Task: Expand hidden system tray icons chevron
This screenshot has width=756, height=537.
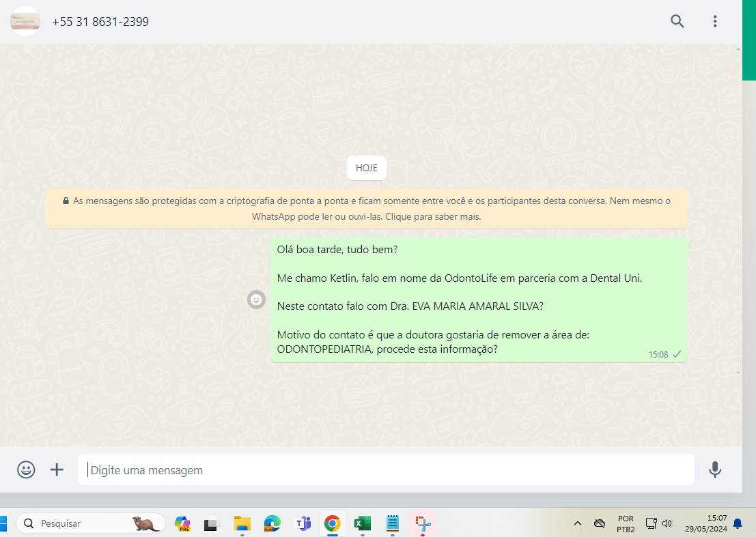Action: coord(578,523)
